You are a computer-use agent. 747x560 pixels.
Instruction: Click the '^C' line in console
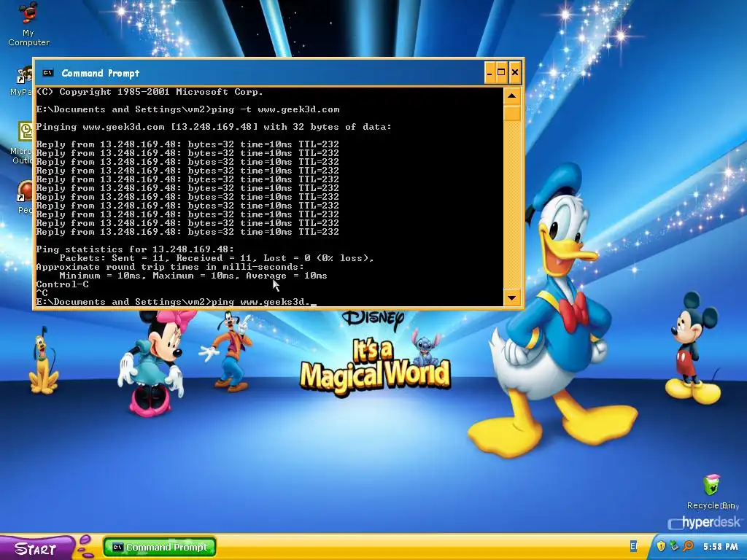[42, 293]
